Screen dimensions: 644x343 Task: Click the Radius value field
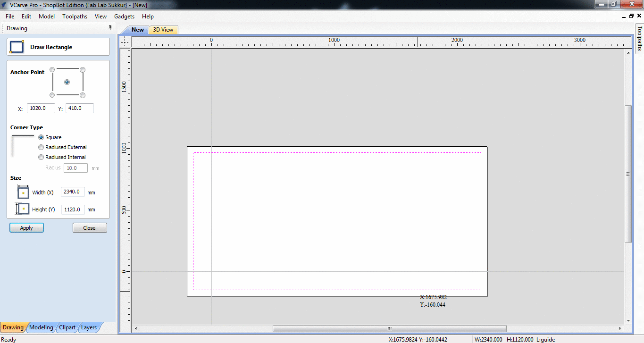tap(75, 168)
